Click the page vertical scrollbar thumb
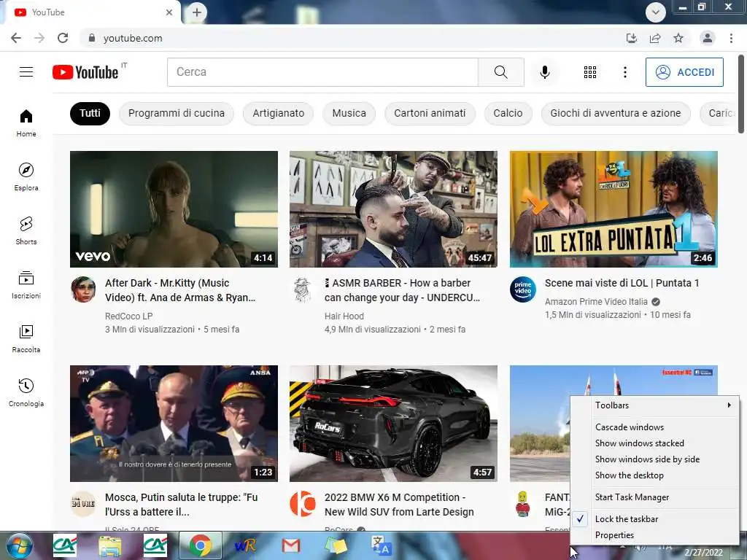Screen dimensions: 747x560 pos(741,94)
